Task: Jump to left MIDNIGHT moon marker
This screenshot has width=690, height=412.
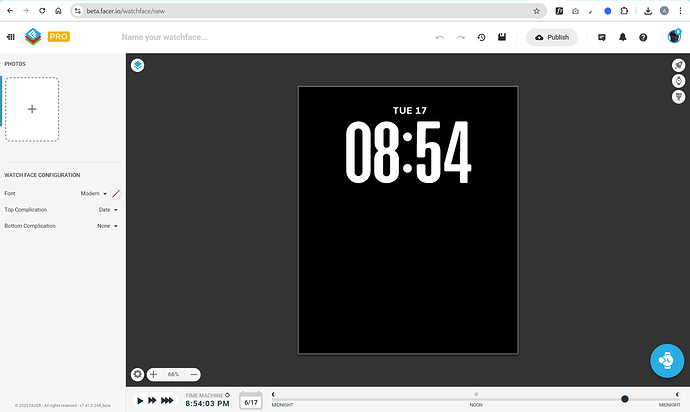Action: [273, 394]
